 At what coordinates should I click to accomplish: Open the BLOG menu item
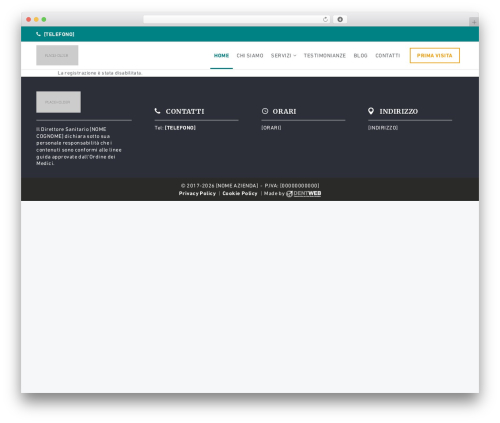[360, 56]
